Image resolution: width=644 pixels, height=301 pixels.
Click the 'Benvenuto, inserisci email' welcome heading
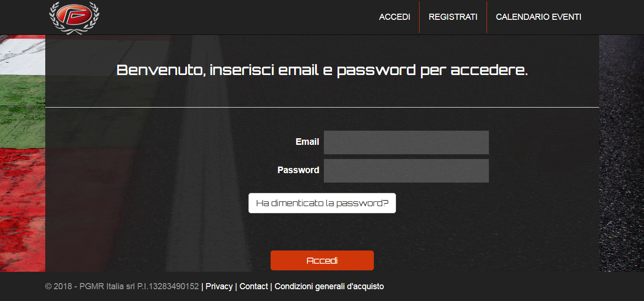(322, 71)
